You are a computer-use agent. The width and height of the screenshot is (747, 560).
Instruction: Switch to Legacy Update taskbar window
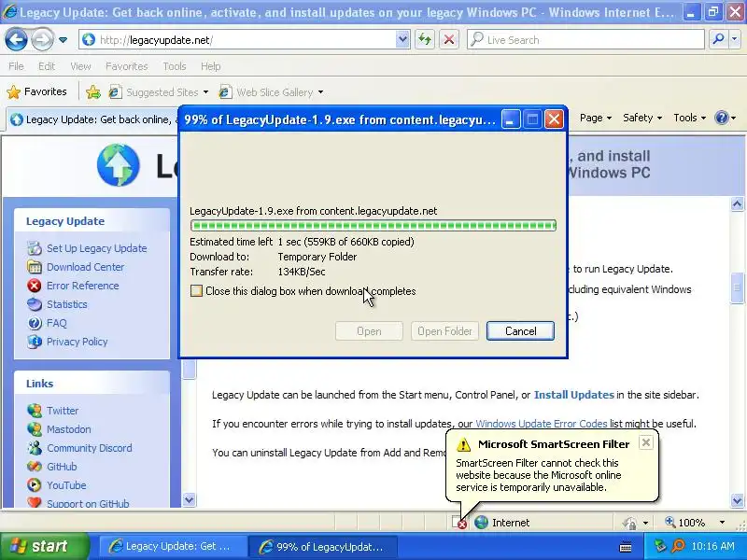(174, 547)
